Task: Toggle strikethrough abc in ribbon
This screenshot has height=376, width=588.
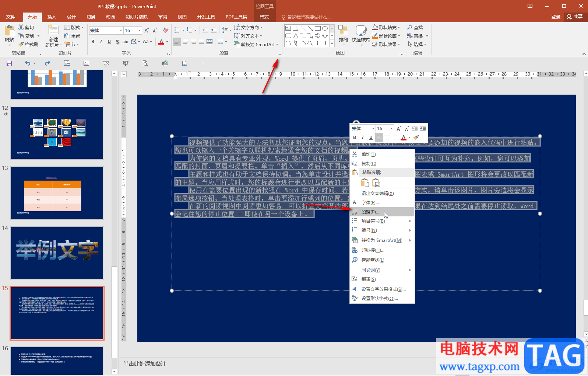Action: pyautogui.click(x=126, y=42)
